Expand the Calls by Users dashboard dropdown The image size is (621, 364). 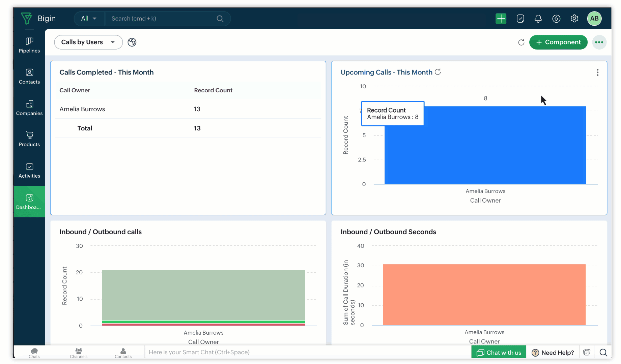(88, 42)
